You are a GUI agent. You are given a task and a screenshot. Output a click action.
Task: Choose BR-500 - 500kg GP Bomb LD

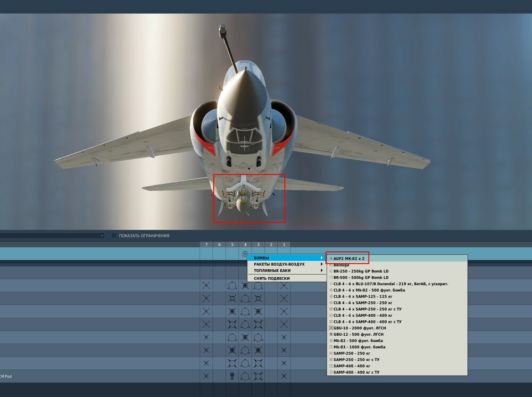tap(397, 277)
